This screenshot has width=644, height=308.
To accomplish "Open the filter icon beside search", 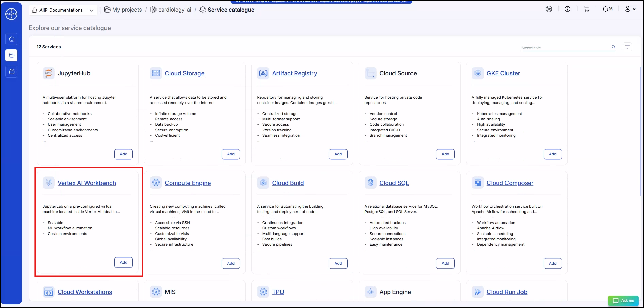I will click(627, 47).
